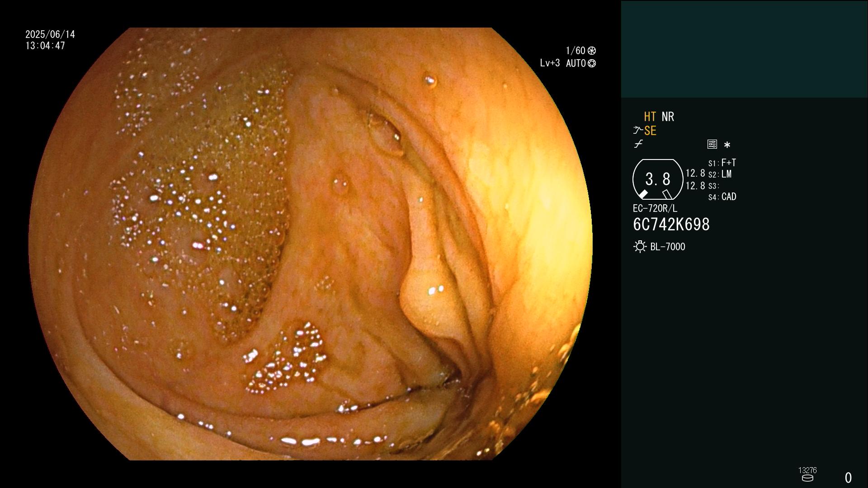Select the S1: F+T switch assignment
This screenshot has width=868, height=488.
[x=722, y=163]
